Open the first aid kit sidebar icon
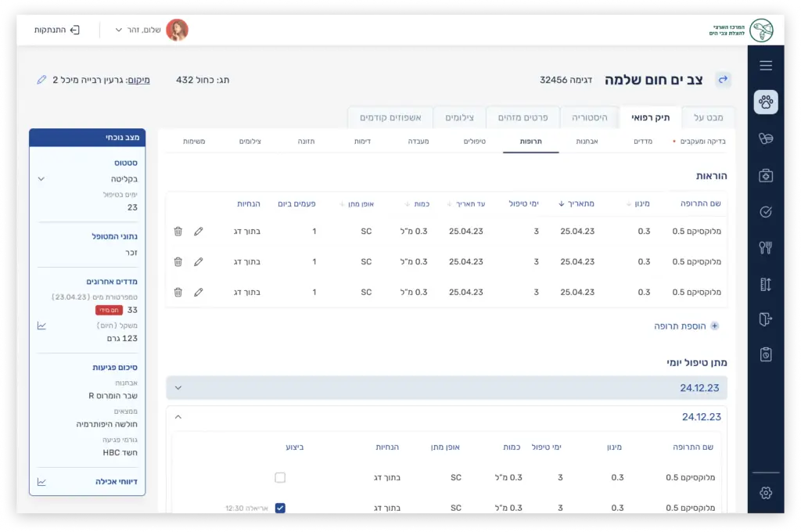801x532 pixels. 766,175
